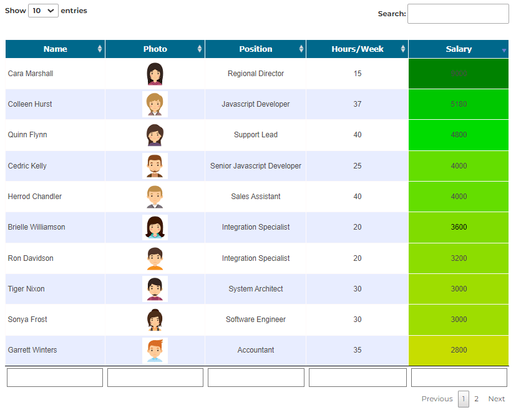The height and width of the screenshot is (420, 516).
Task: Go to page 2 of the table
Action: coord(476,399)
